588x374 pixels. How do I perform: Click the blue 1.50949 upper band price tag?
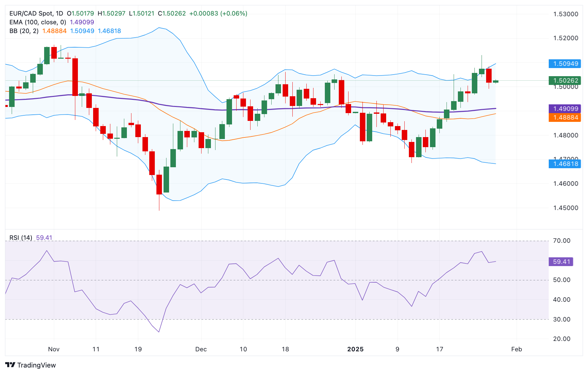coord(565,64)
